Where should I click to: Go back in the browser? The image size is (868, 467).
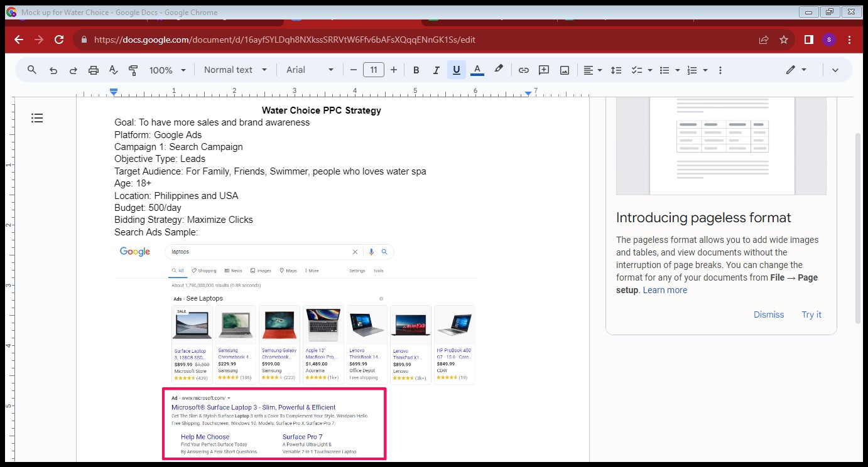[x=19, y=40]
